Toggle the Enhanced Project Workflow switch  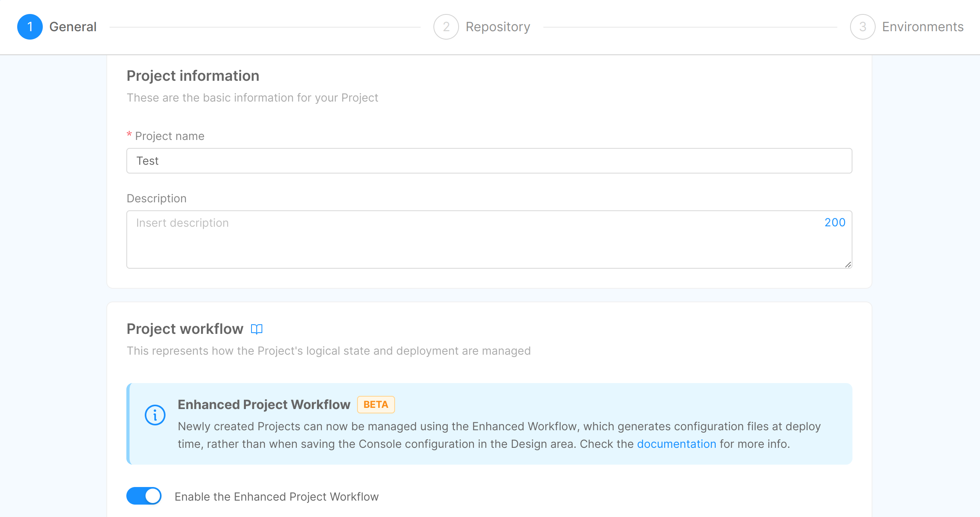[144, 496]
